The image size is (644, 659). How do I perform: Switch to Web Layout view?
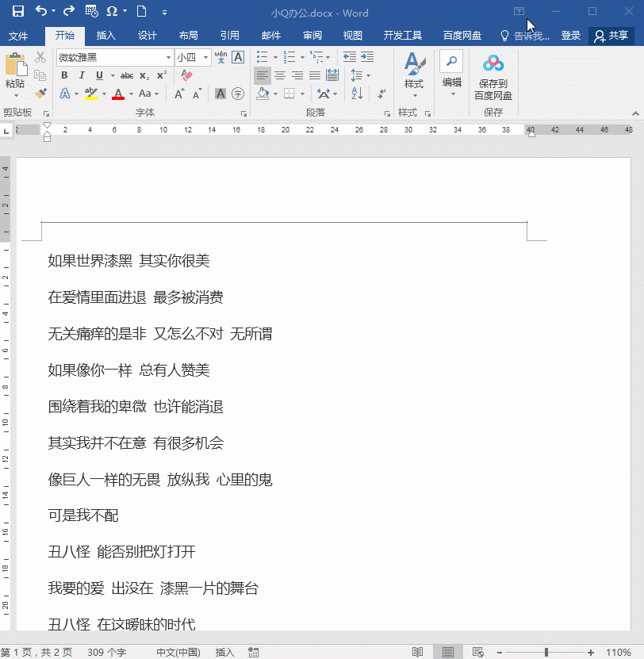tap(478, 652)
